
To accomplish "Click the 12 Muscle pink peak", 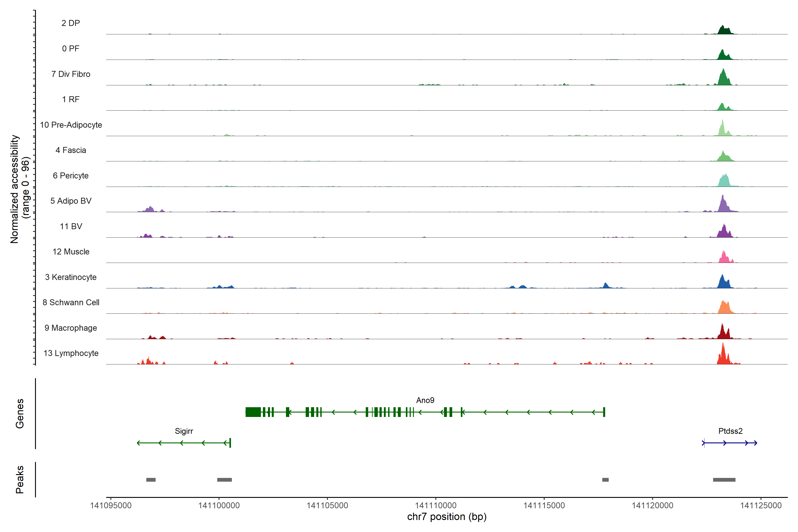I will pyautogui.click(x=724, y=258).
